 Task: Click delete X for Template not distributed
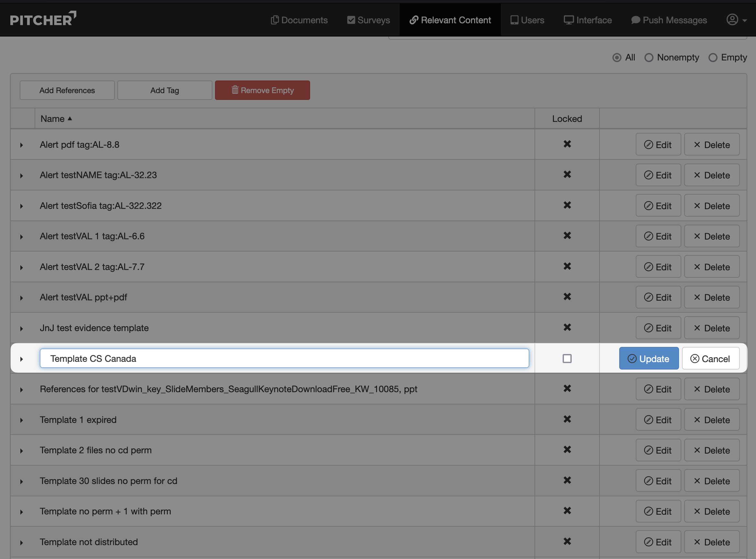coord(697,542)
